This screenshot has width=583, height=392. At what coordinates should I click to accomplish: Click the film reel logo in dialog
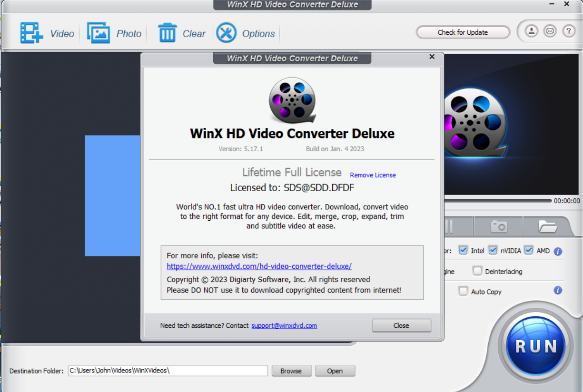[292, 100]
